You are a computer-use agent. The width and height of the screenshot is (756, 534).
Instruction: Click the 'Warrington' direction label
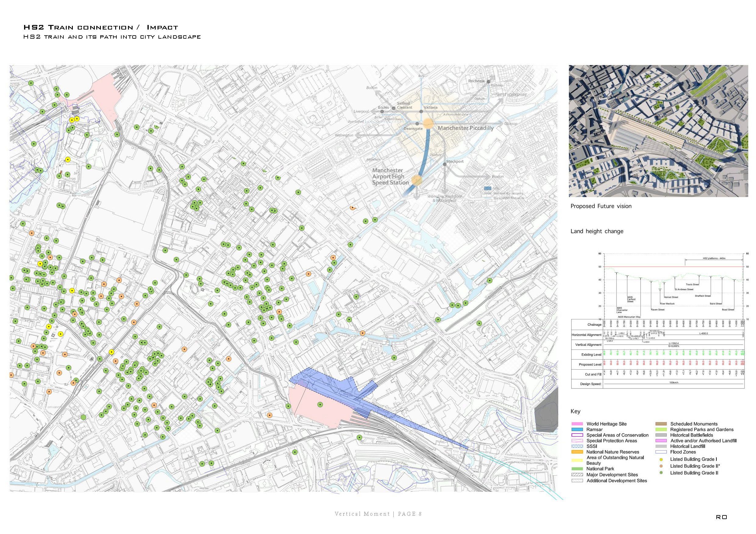click(344, 135)
